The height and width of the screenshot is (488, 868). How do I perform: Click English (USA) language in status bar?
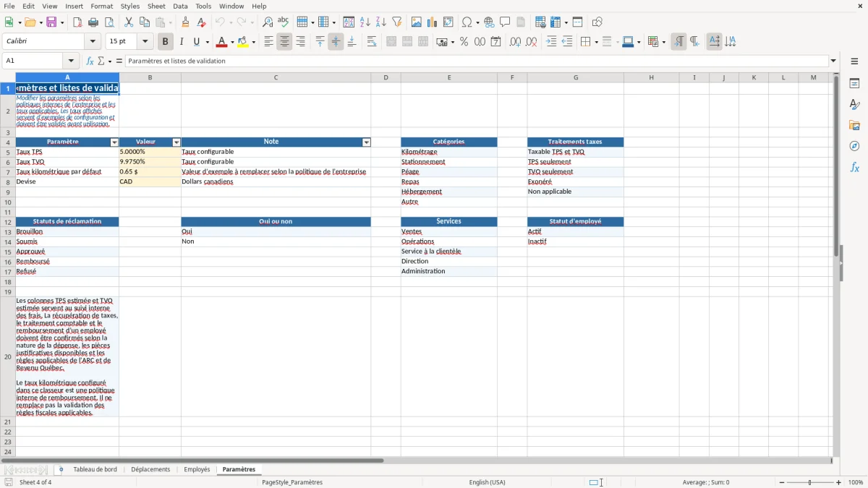tap(487, 482)
